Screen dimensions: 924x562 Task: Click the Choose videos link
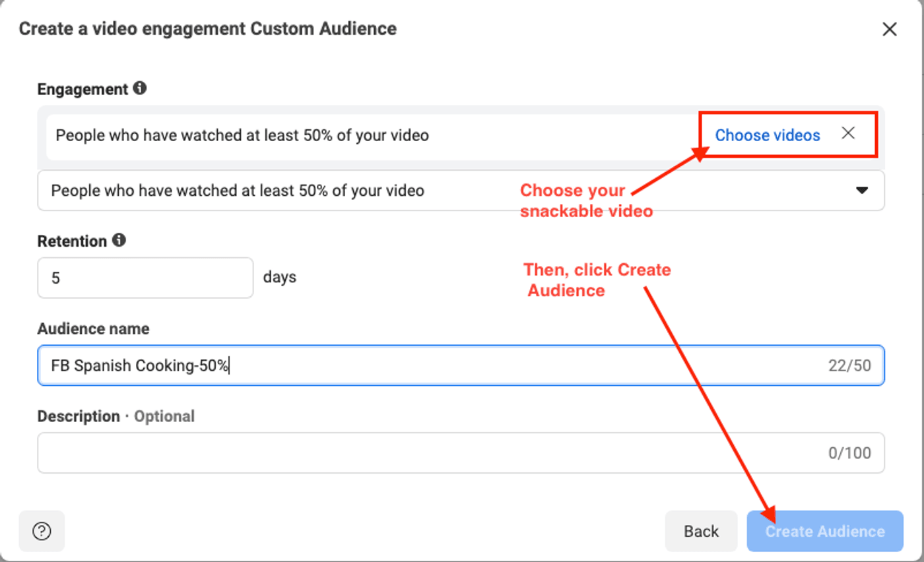click(767, 135)
